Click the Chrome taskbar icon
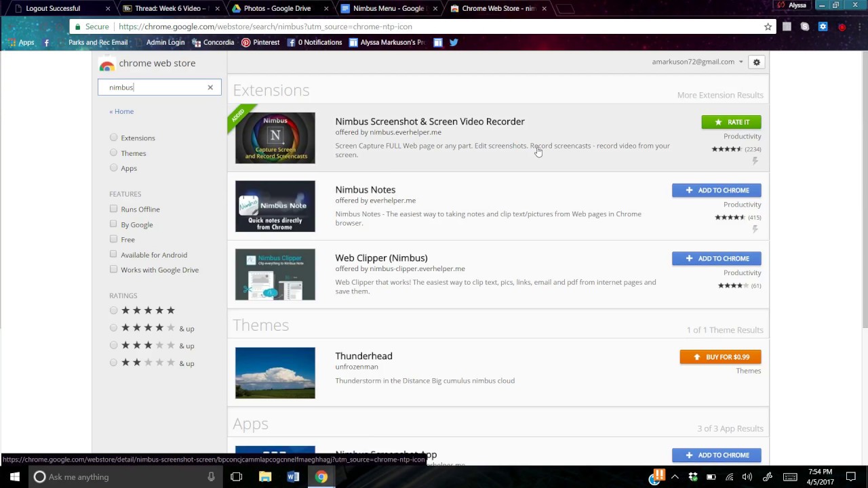Screen dimensions: 868x488 click(321, 476)
